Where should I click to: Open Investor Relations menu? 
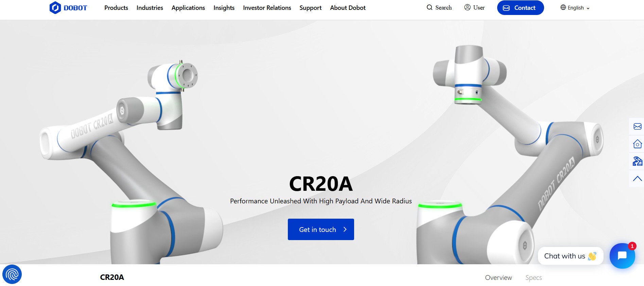click(267, 7)
